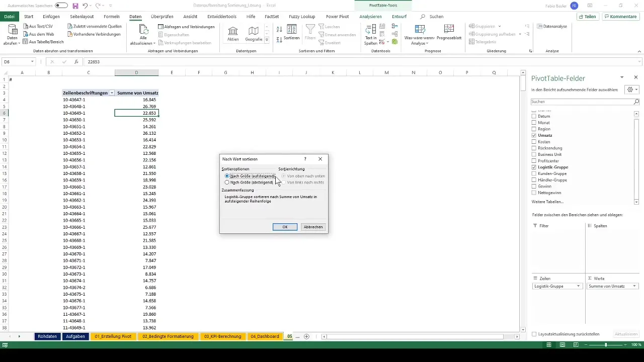Open Kommentare pane
The image size is (644, 362).
620,17
